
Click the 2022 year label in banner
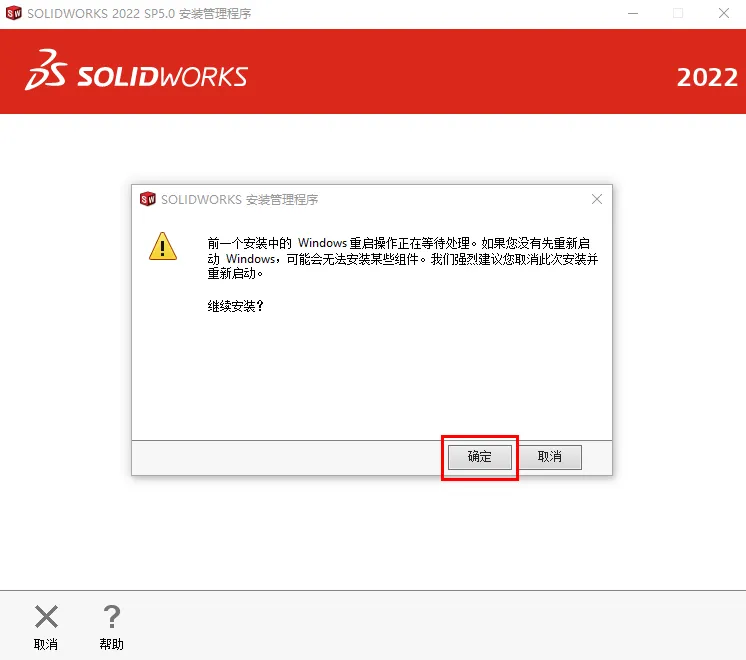(x=707, y=78)
